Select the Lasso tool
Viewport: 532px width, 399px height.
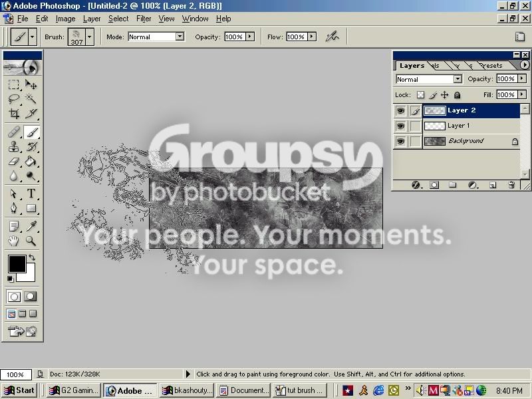point(13,98)
